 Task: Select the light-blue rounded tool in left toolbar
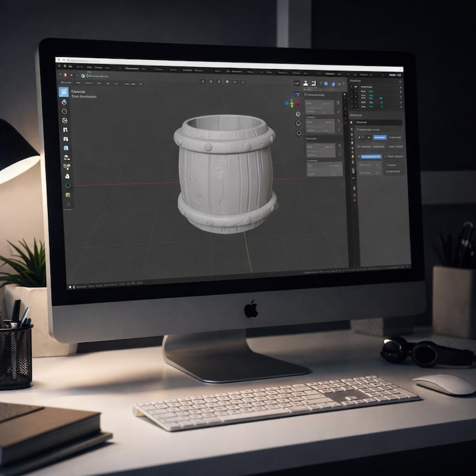66,148
